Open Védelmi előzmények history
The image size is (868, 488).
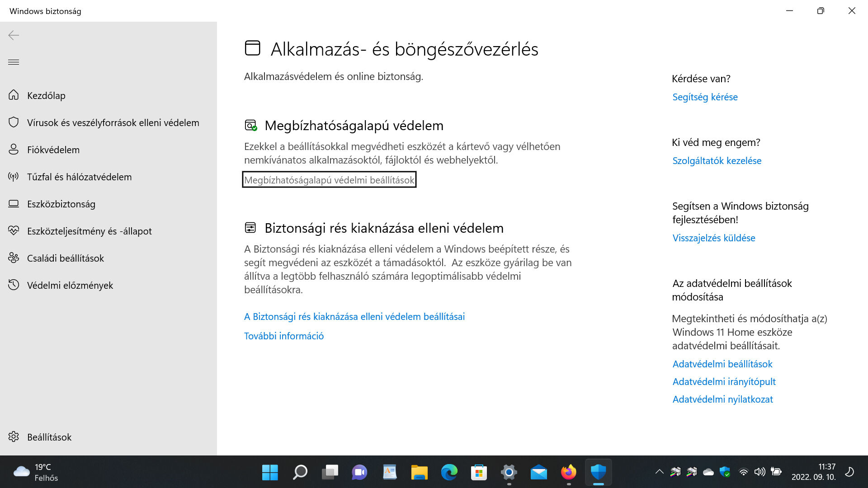click(70, 285)
